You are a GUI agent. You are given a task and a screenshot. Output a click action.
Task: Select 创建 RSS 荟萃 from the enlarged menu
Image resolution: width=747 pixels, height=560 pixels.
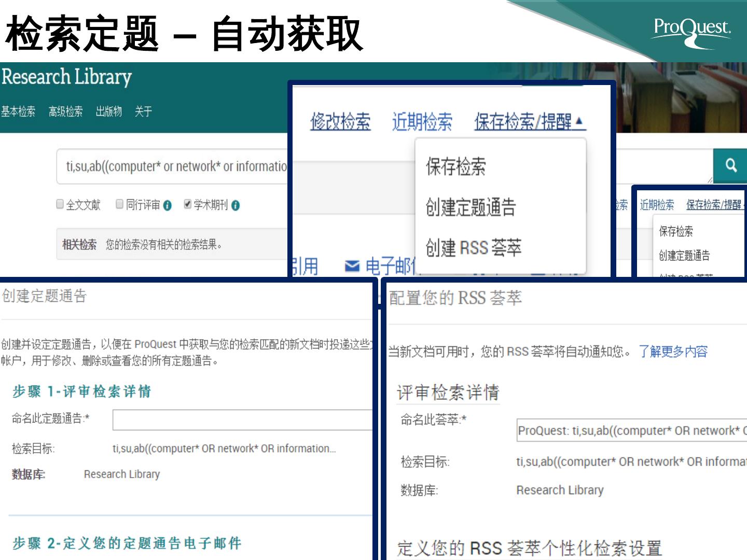(x=473, y=247)
